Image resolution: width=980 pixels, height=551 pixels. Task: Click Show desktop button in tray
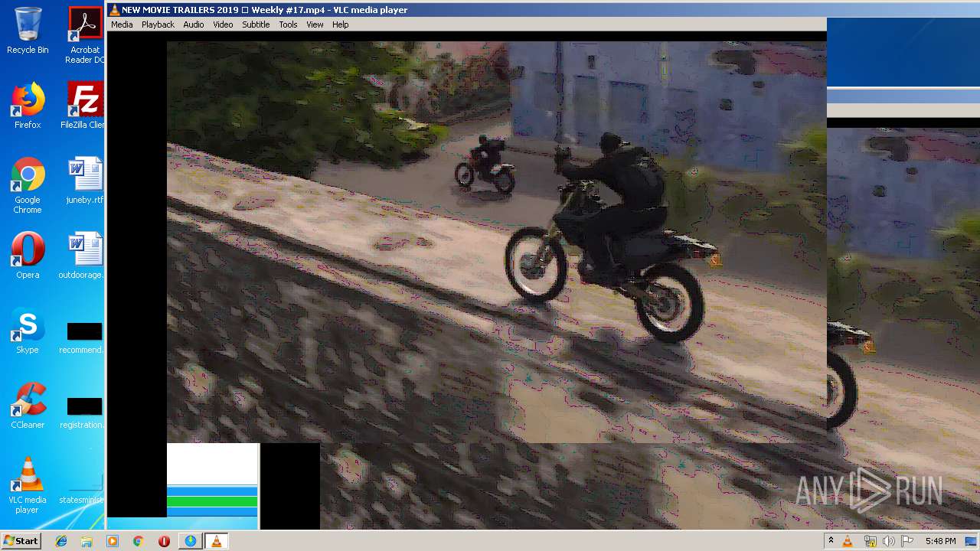(x=972, y=541)
